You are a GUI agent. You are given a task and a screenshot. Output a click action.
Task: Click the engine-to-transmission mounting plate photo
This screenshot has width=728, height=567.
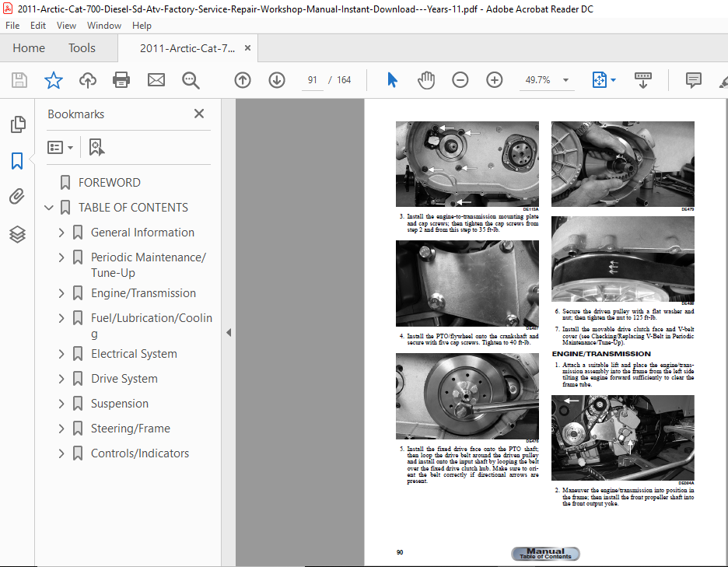tap(467, 283)
